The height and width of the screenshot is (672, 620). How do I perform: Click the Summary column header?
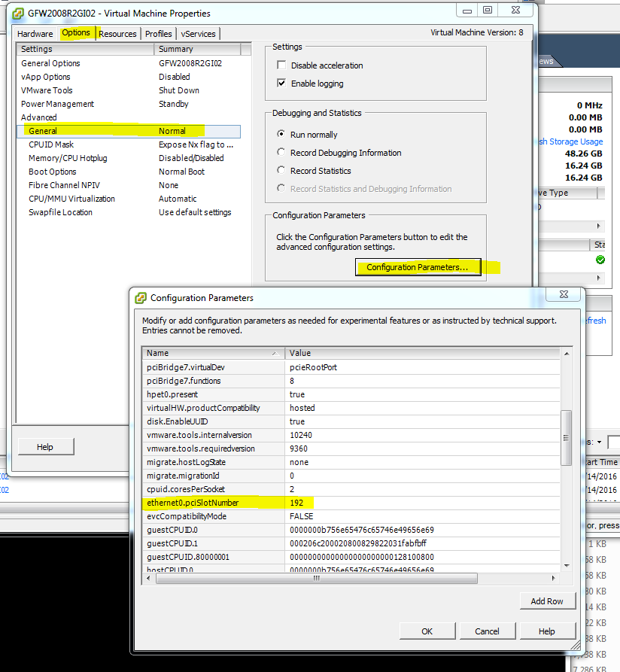198,49
